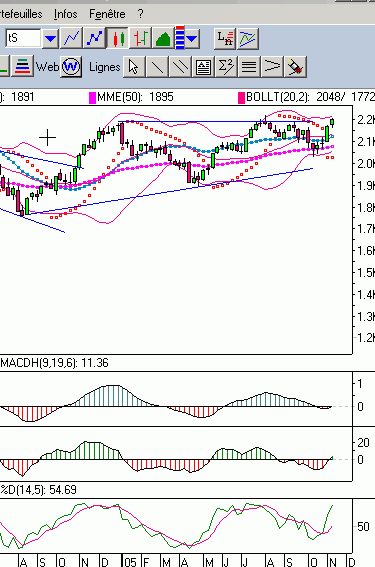This screenshot has height=567, width=375.
Task: Select the text annotation tool
Action: (203, 67)
